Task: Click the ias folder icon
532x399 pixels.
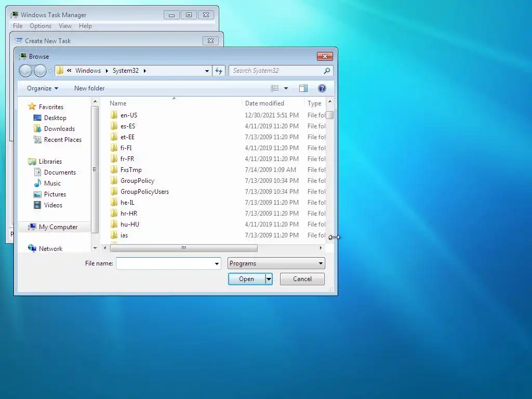Action: coord(114,235)
